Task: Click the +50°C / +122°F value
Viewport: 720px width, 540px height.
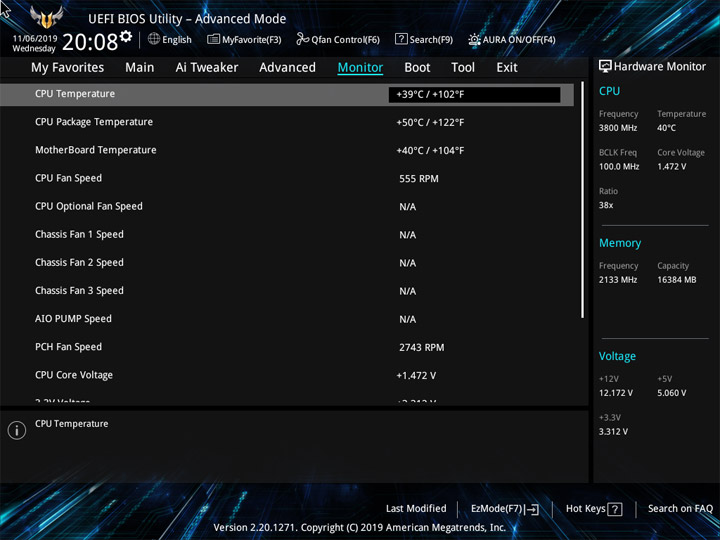Action: click(x=430, y=123)
